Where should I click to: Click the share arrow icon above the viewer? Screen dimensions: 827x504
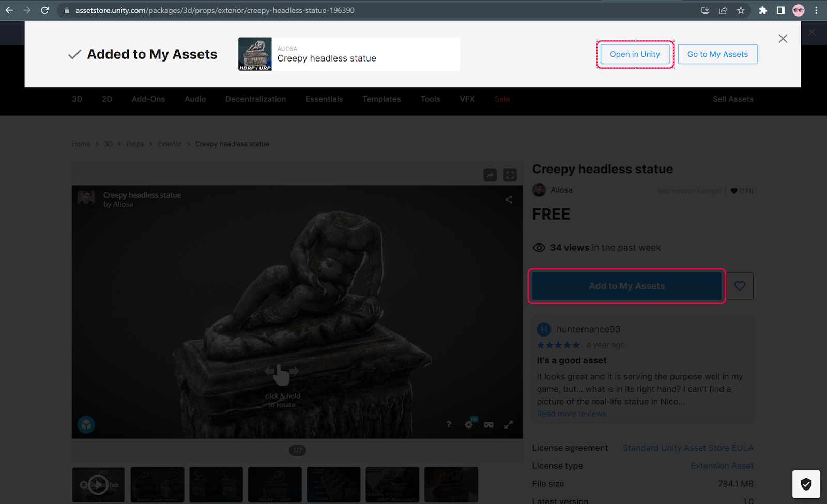coord(490,175)
